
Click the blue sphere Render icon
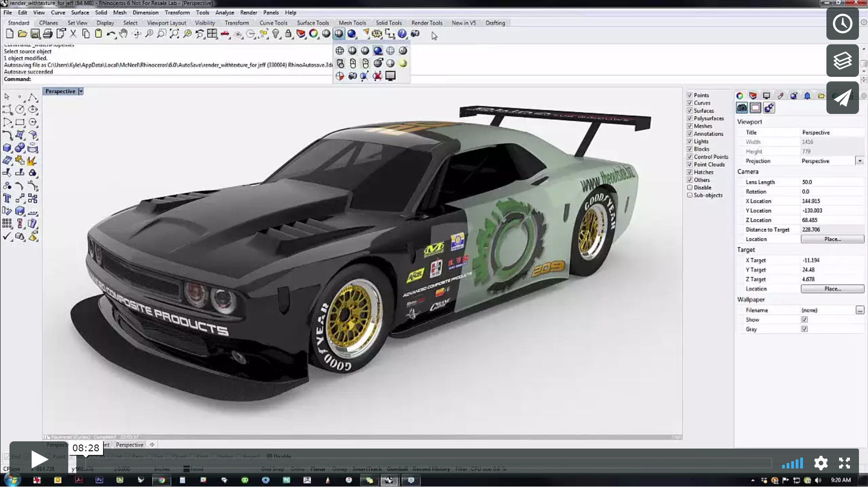(x=352, y=34)
